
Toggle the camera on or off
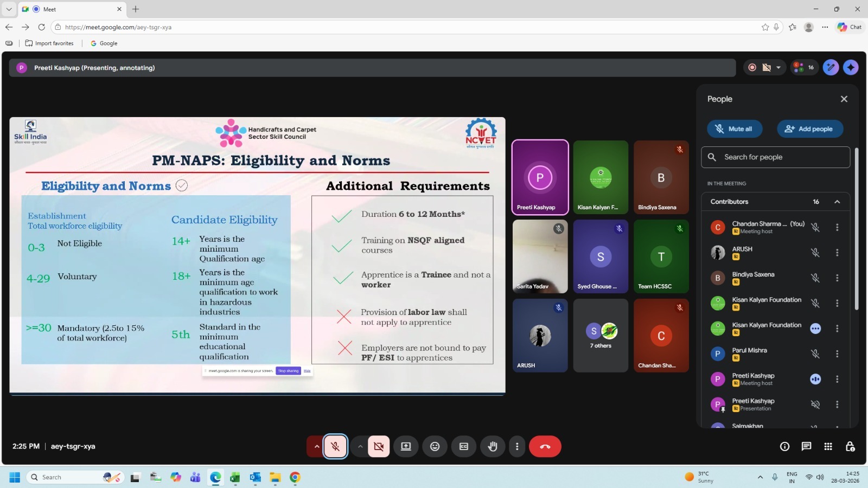click(x=379, y=446)
